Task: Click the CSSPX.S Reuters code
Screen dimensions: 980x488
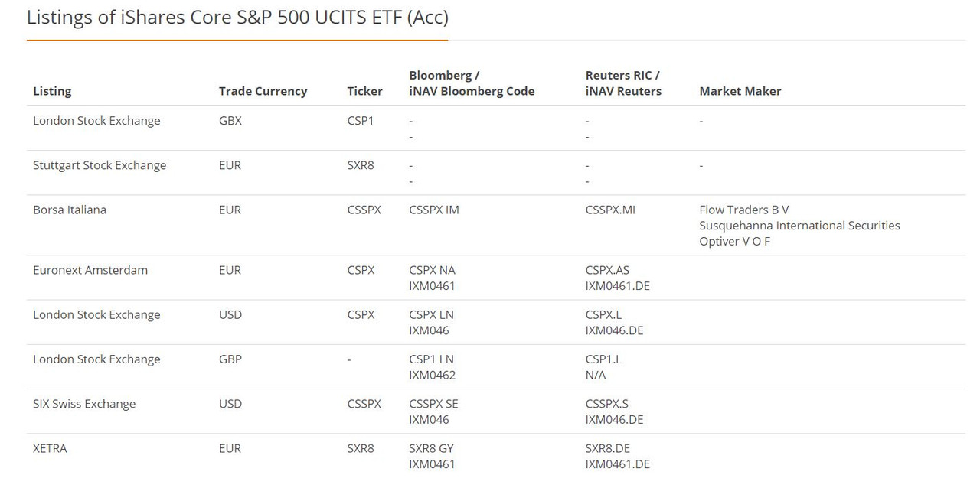Action: [x=606, y=404]
